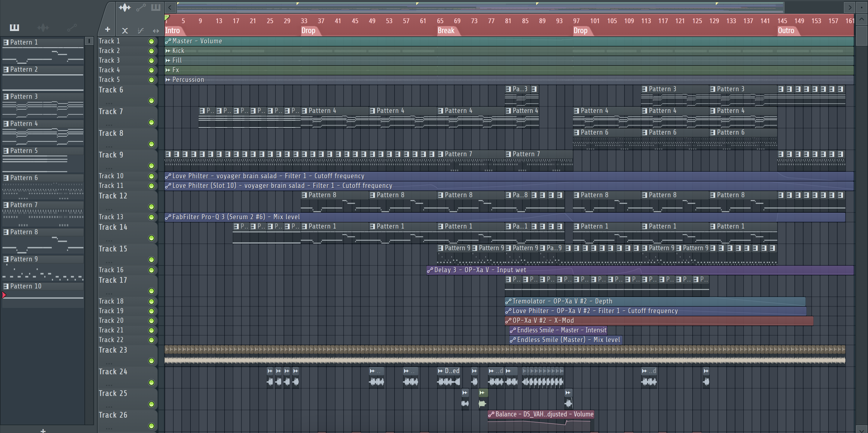This screenshot has width=868, height=433.
Task: Click the X delete icon above the track list
Action: click(x=125, y=31)
